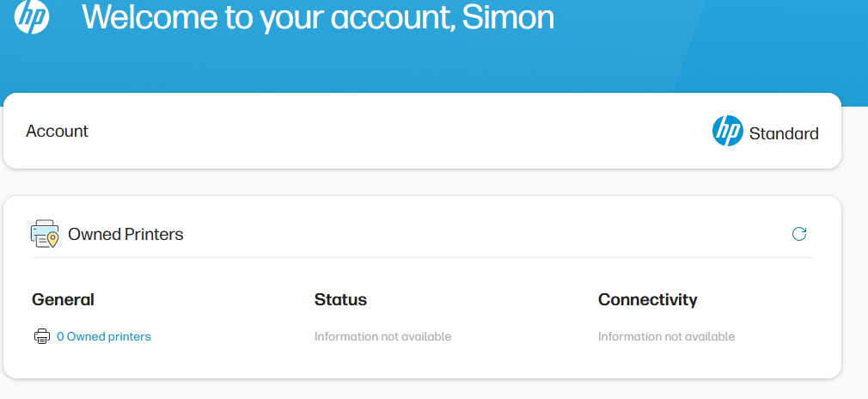Click Status's Information not available text
Image resolution: width=868 pixels, height=399 pixels.
tap(382, 337)
